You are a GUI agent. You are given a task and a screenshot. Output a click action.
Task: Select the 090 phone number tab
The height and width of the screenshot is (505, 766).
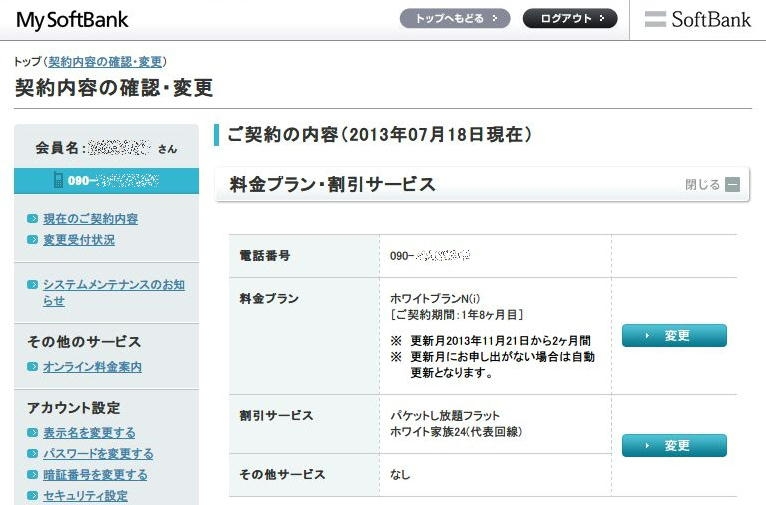[x=106, y=181]
